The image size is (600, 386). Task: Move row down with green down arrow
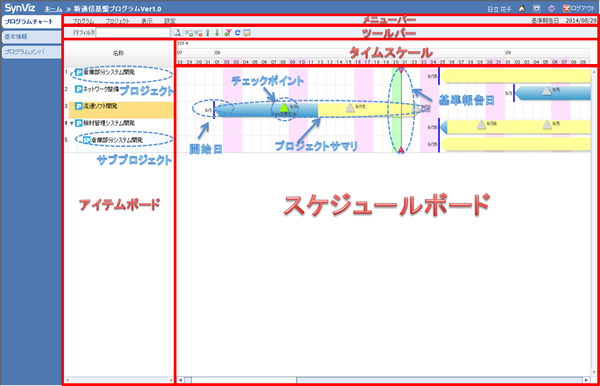coord(217,33)
